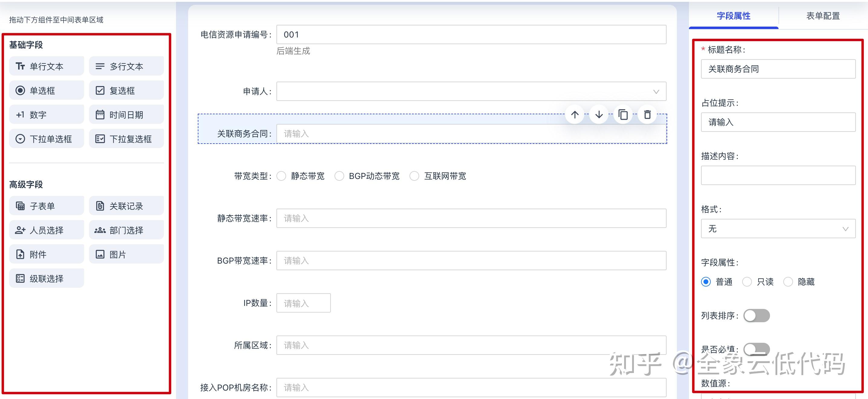Pick the 复选框 checkbox component

pos(126,90)
